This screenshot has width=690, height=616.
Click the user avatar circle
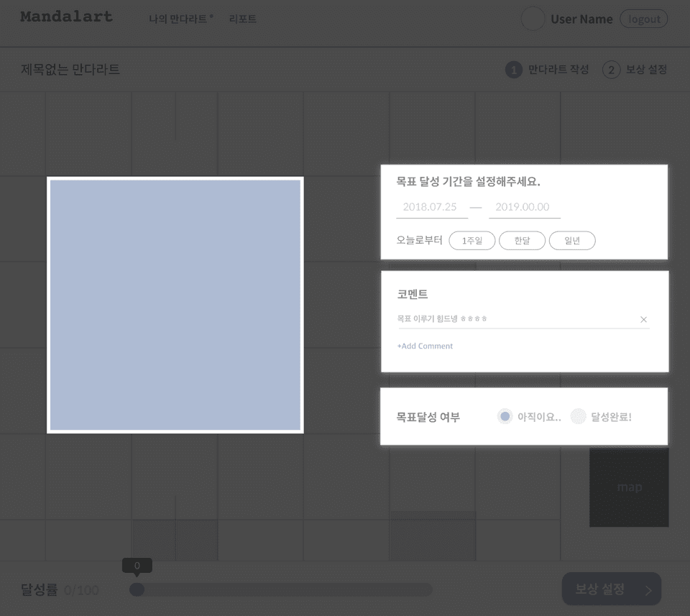pos(533,19)
